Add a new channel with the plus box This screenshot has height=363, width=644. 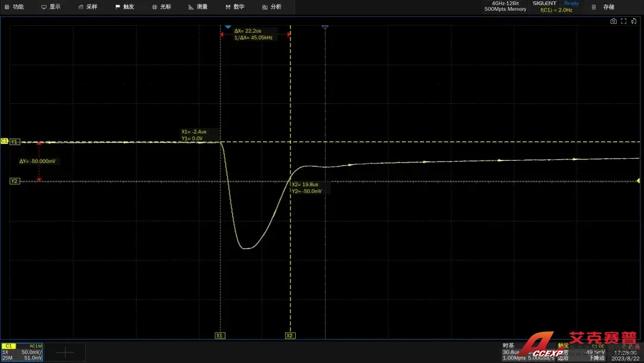coord(65,352)
